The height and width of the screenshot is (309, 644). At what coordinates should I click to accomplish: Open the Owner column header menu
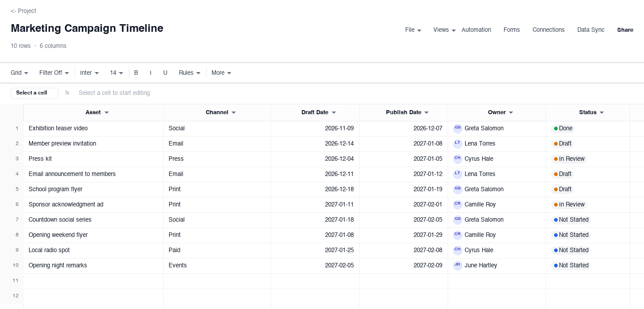(x=511, y=112)
